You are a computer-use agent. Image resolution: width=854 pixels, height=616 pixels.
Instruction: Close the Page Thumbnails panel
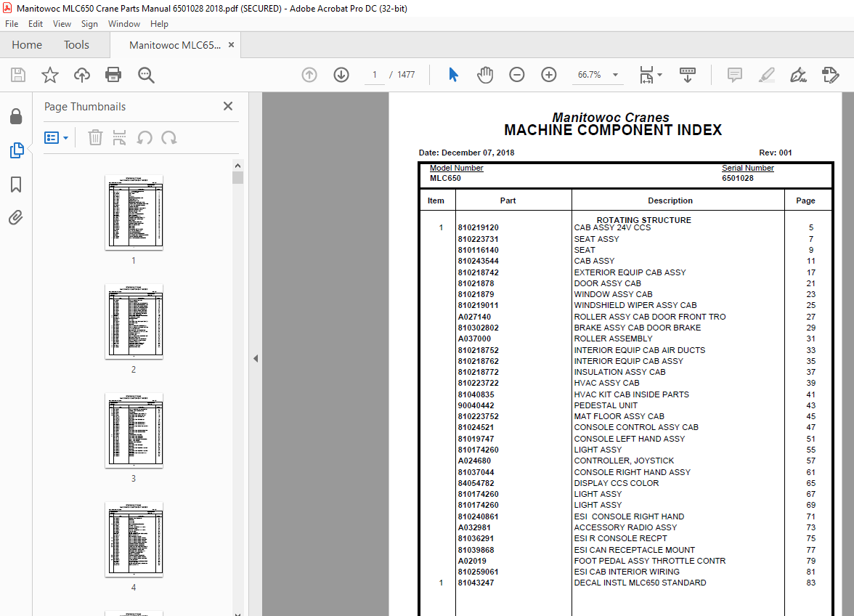228,106
